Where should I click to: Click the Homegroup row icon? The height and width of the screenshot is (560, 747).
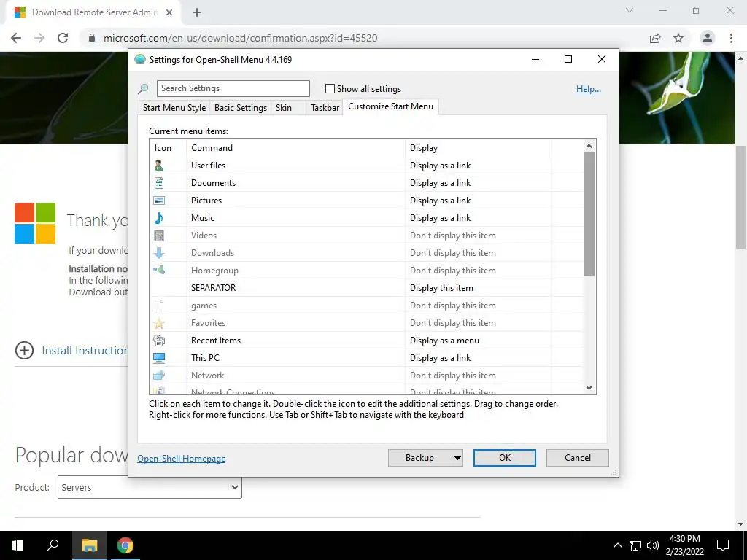[159, 270]
